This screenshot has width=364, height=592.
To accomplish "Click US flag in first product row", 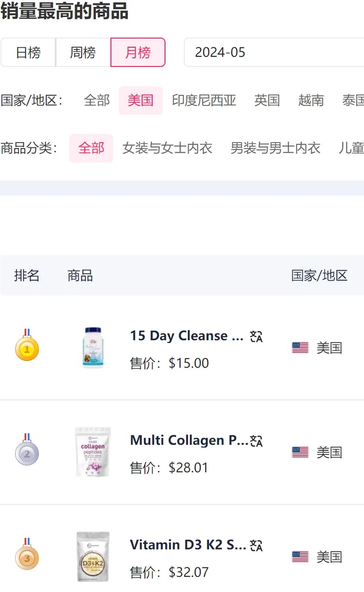I will click(300, 348).
